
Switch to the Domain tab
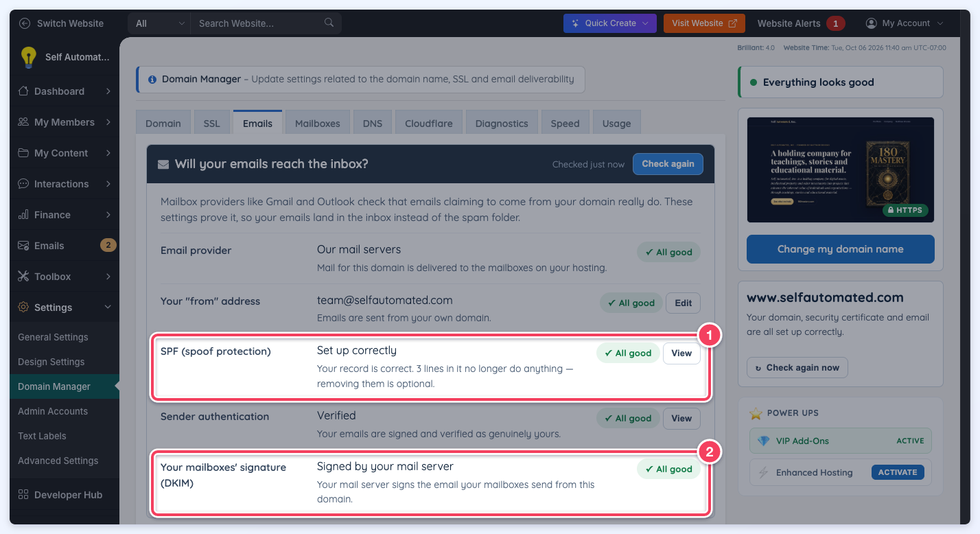coord(163,124)
